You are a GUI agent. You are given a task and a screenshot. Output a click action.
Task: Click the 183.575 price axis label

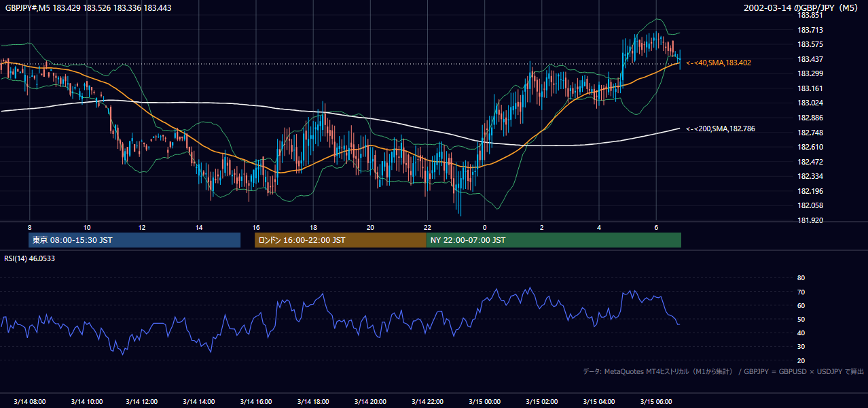810,44
